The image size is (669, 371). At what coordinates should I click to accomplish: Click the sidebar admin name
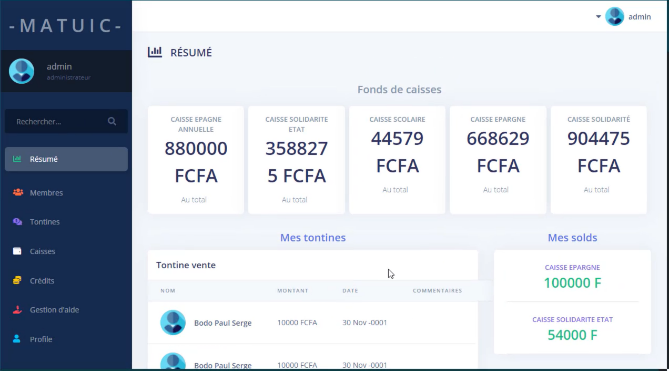click(59, 67)
